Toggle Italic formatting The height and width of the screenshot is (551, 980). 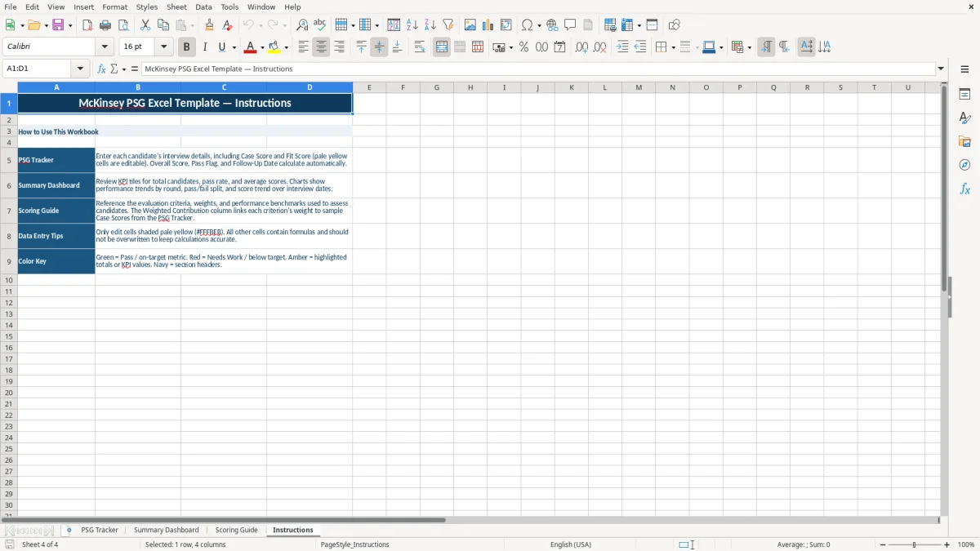pos(205,47)
